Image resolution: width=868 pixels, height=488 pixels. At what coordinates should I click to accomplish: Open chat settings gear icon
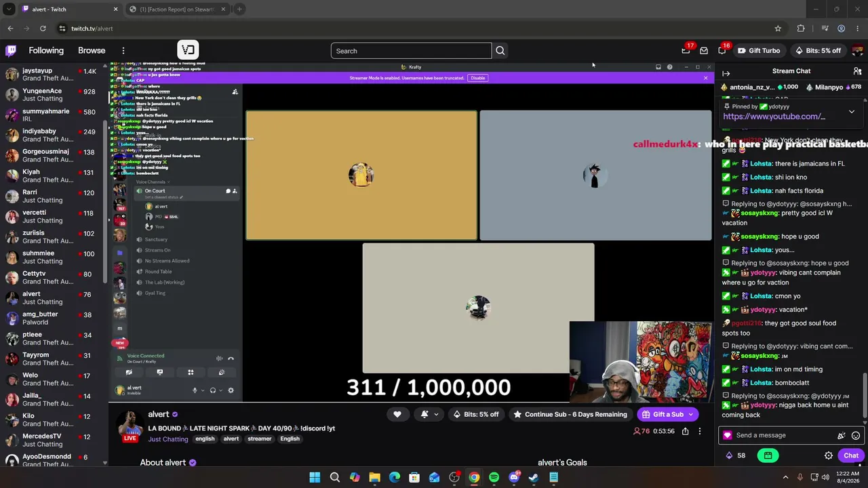pyautogui.click(x=829, y=455)
